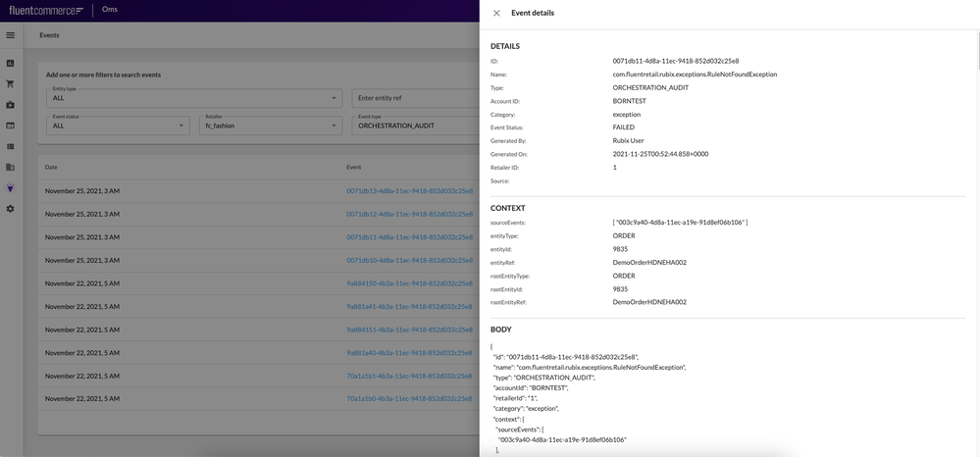Screen dimensions: 980x457
Task: Open the settings gear in sidebar
Action: click(x=11, y=209)
